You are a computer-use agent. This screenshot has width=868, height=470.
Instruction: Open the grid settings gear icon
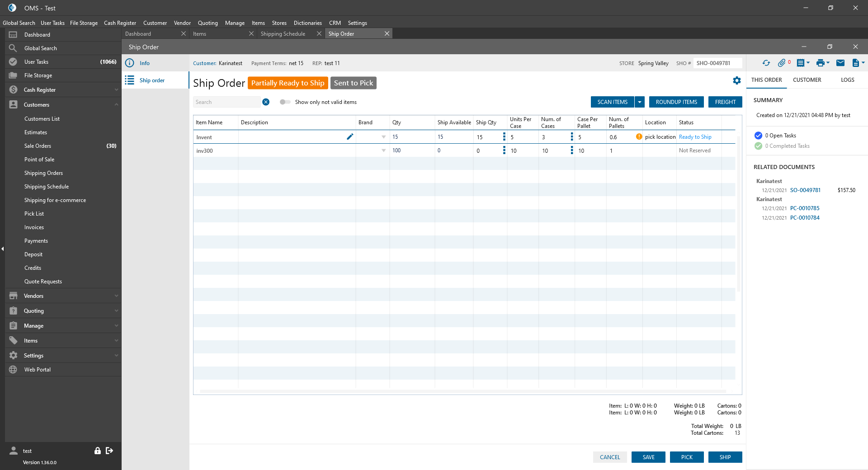[736, 80]
